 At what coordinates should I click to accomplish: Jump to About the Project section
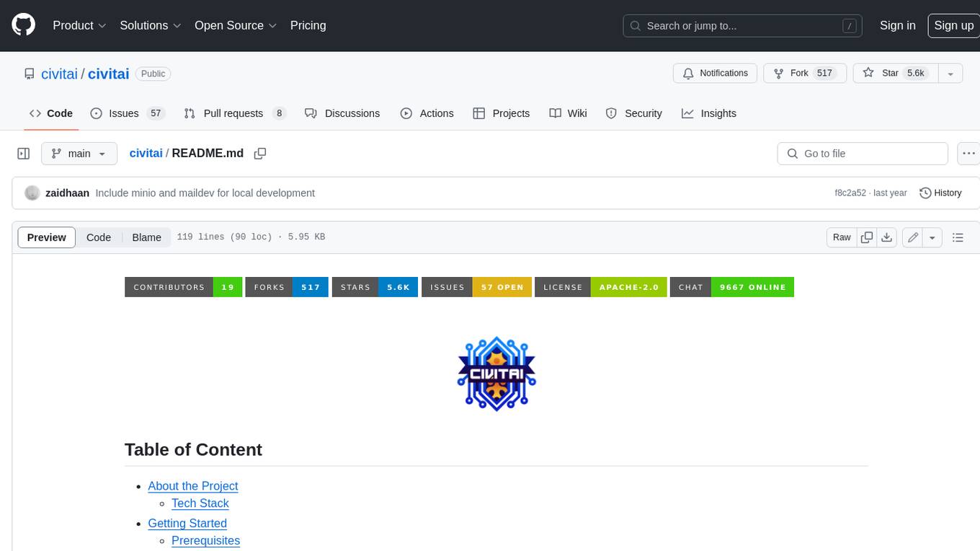coord(193,486)
